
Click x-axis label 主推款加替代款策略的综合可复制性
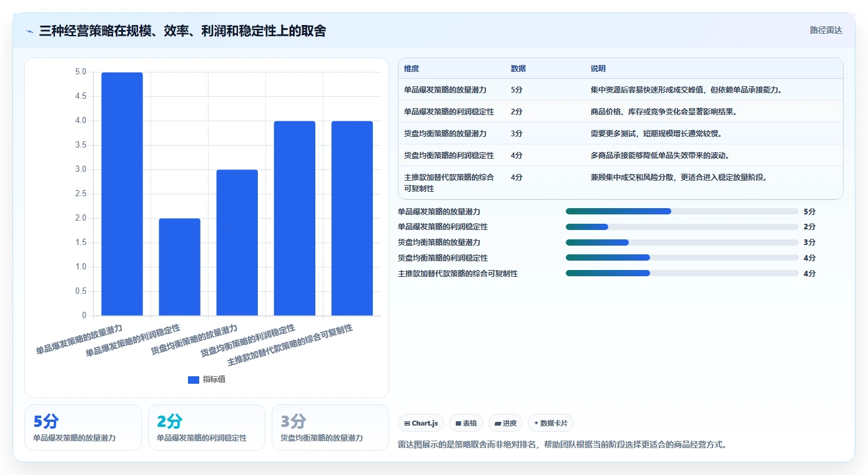click(x=290, y=346)
